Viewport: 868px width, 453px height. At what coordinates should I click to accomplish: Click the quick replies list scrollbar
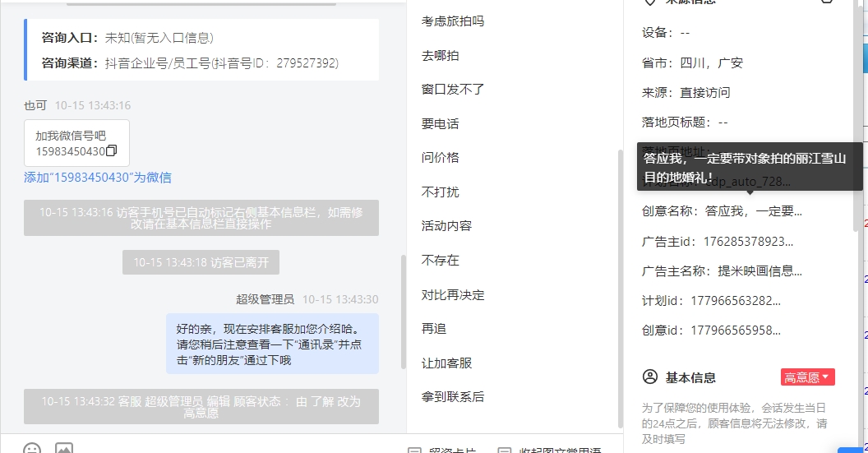click(620, 288)
